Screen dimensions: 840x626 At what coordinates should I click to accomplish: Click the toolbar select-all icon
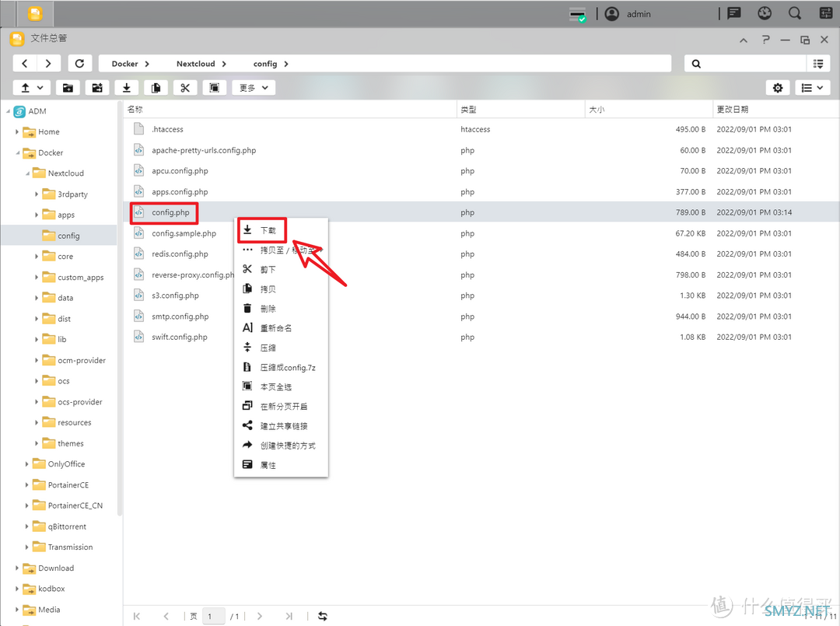215,88
